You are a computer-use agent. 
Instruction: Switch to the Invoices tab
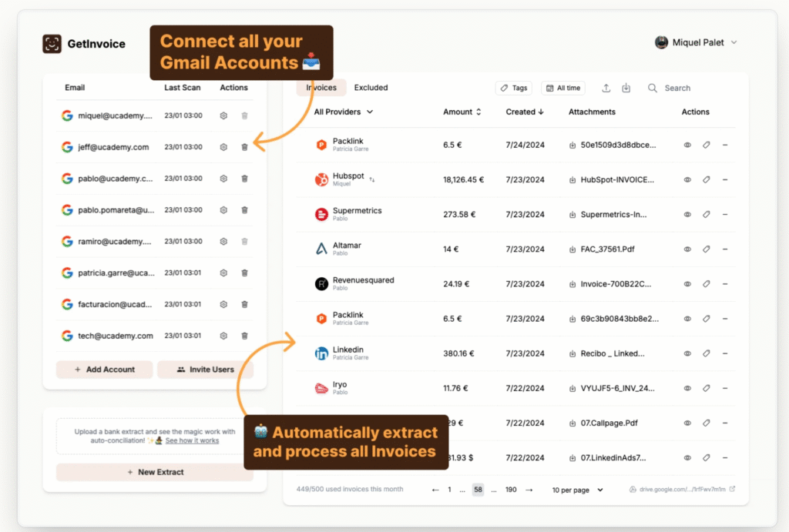[x=321, y=88]
